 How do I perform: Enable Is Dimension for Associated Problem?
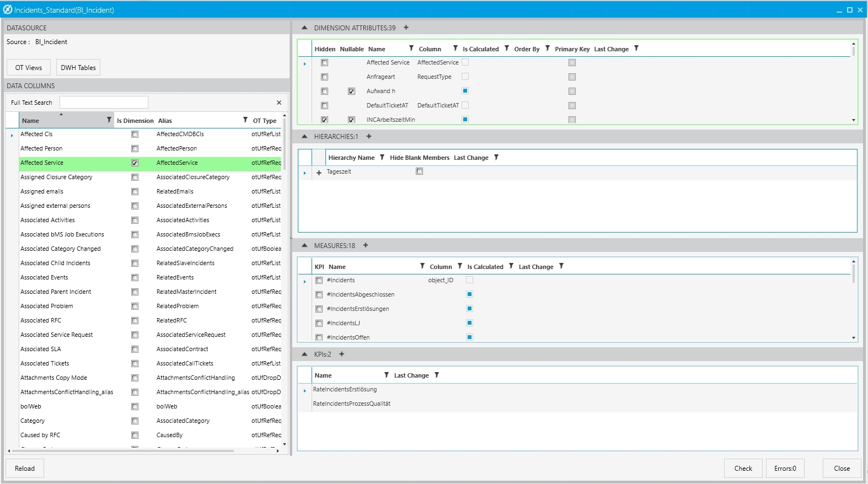tap(135, 306)
